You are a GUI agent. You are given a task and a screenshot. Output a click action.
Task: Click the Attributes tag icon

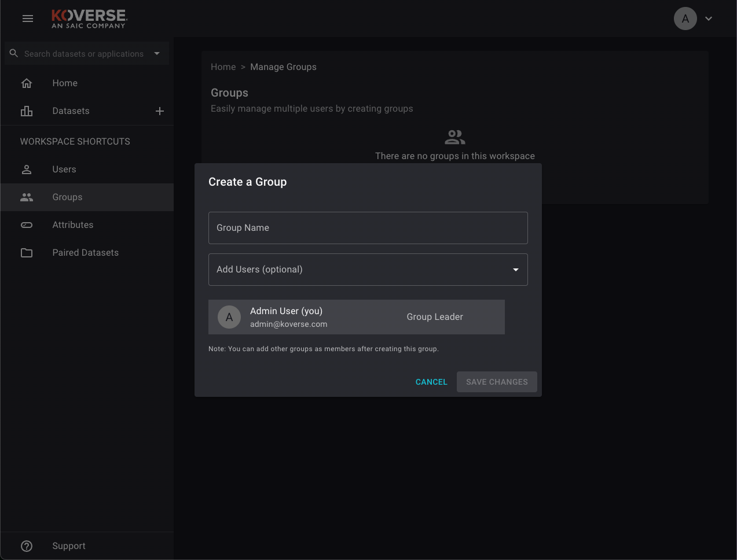27,225
